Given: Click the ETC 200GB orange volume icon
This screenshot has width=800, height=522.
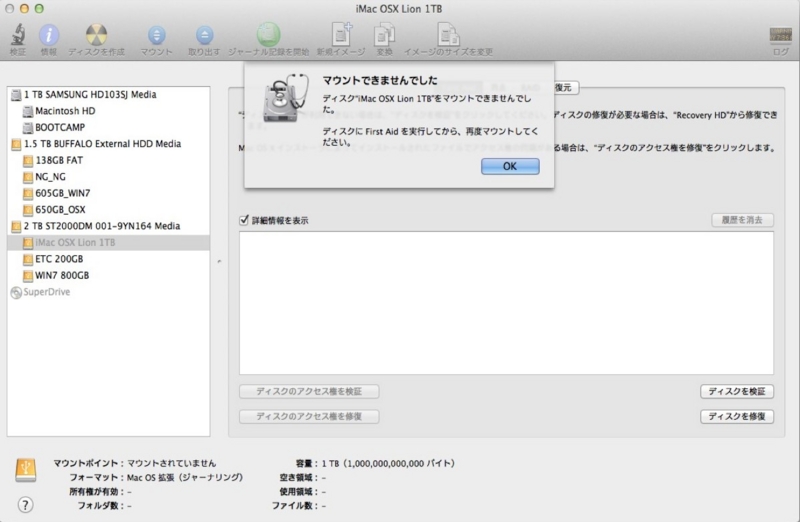Looking at the screenshot, I should click(28, 259).
